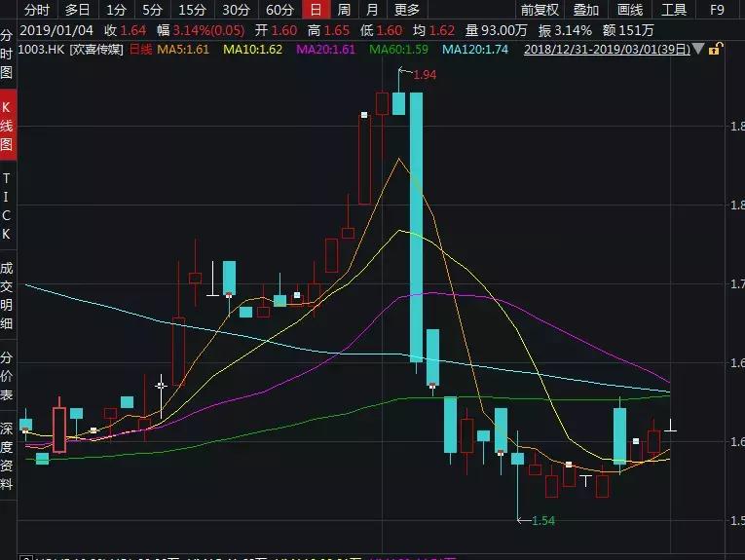Open the 分时图 sidebar view
Viewport: 745px width, 560px height.
click(x=6, y=54)
